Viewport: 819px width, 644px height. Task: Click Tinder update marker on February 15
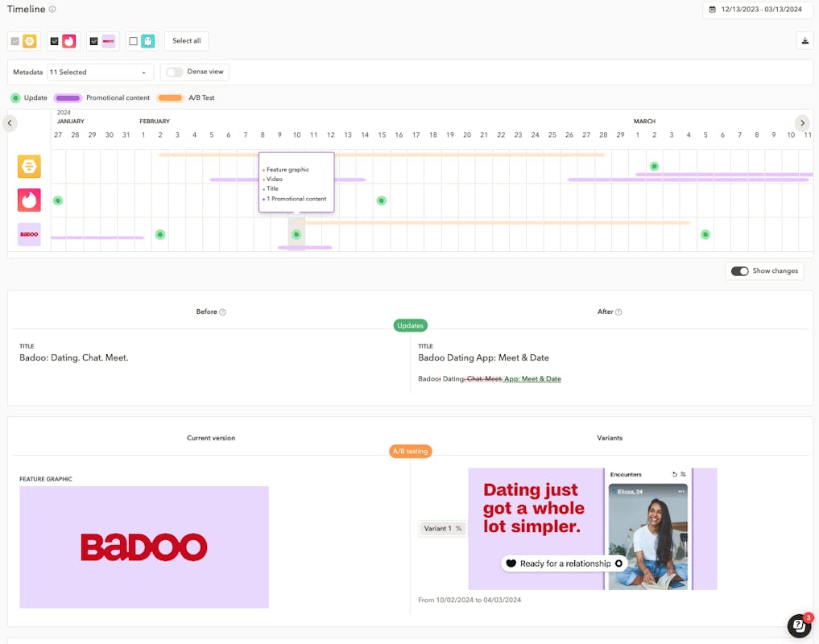(382, 200)
